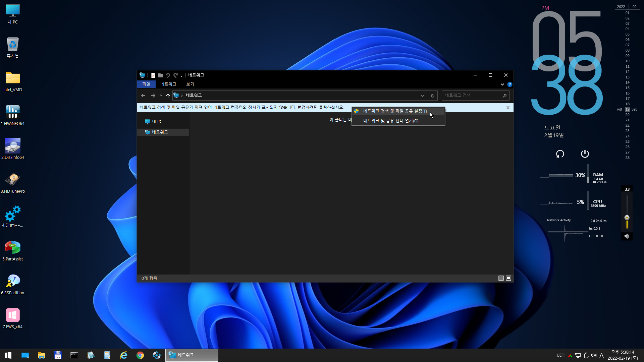Expand the ribbon with the chevron
Screen dimensions: 644x362
[502, 84]
